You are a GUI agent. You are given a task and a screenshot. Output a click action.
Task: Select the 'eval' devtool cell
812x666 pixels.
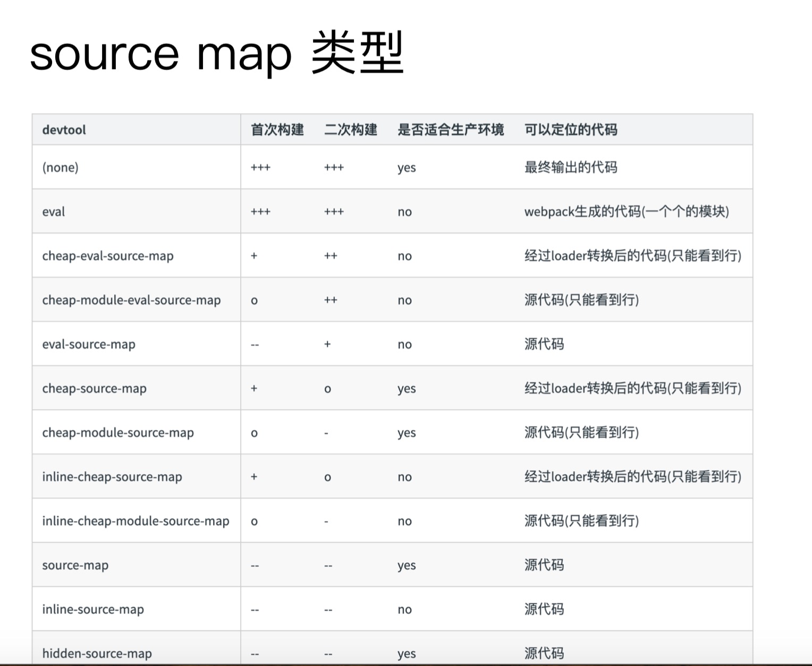(53, 211)
